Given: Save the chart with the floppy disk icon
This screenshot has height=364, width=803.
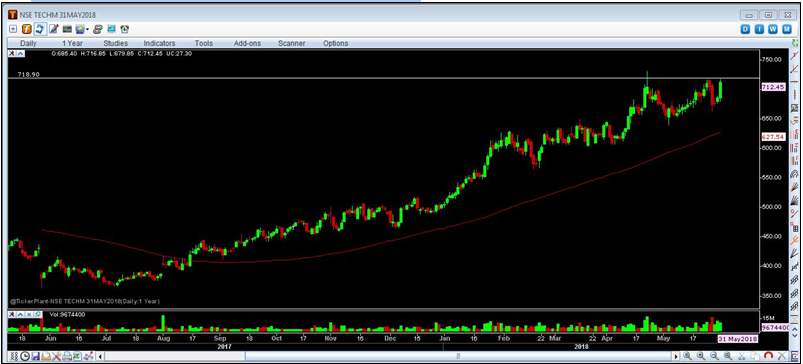Looking at the screenshot, I should click(x=35, y=356).
